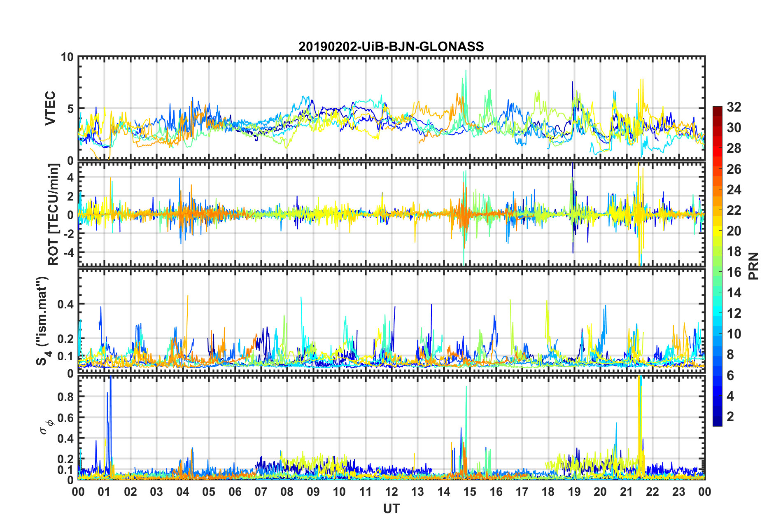The height and width of the screenshot is (532, 783).
Task: Click the PRN colorbar gradient strip
Action: pos(718,266)
